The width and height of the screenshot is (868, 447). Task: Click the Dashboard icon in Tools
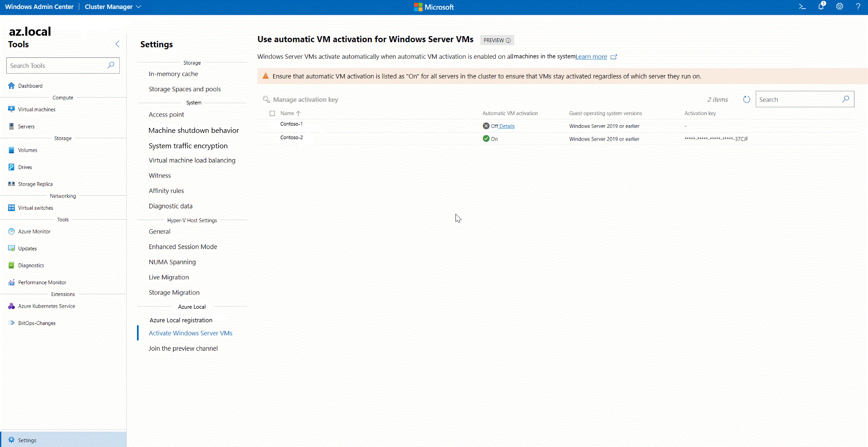[11, 85]
